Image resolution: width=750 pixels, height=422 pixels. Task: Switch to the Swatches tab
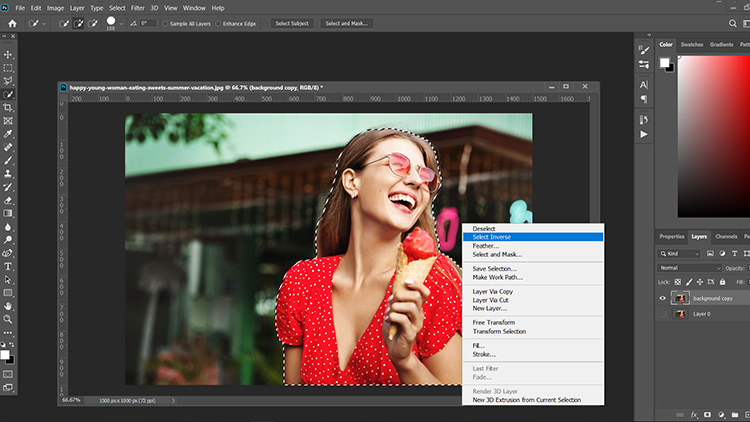pyautogui.click(x=692, y=44)
